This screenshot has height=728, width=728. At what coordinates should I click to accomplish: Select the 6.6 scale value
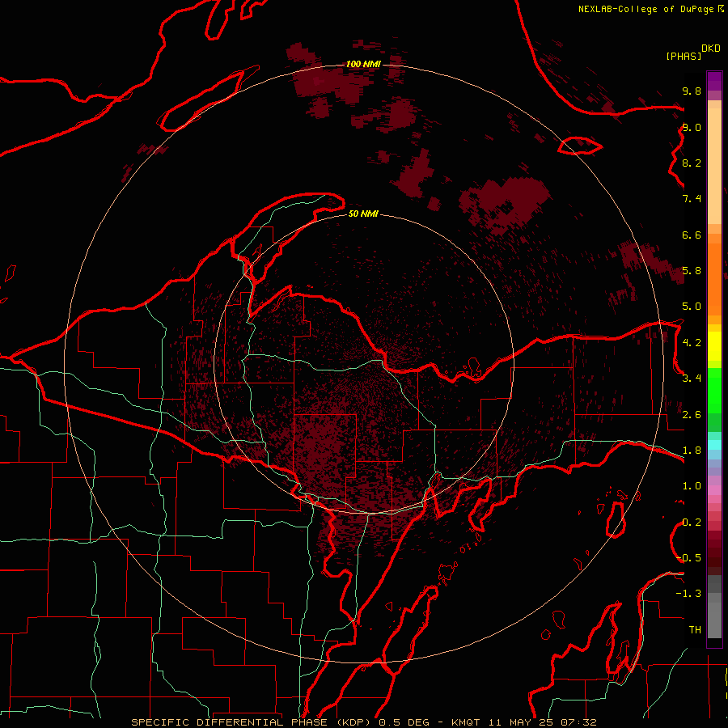[x=692, y=235]
